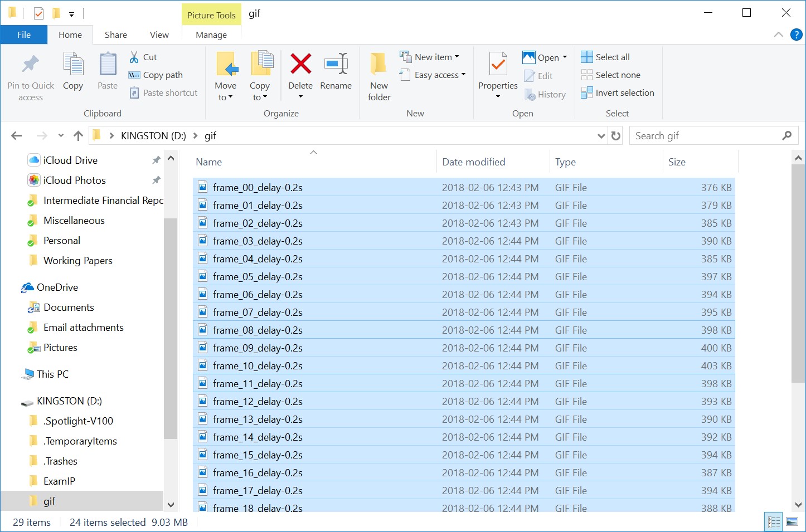This screenshot has height=532, width=806.
Task: Go back with the left arrow
Action: pyautogui.click(x=17, y=135)
